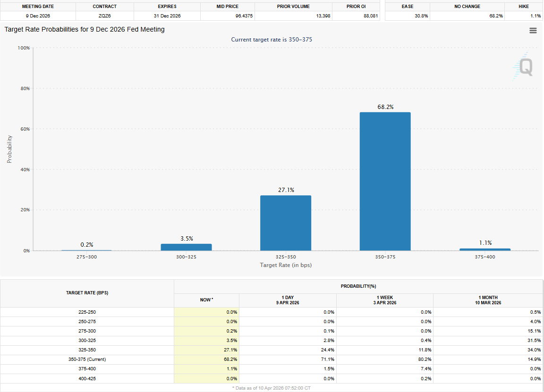
Task: Click the QuikStrike Q logo watermark
Action: [525, 67]
